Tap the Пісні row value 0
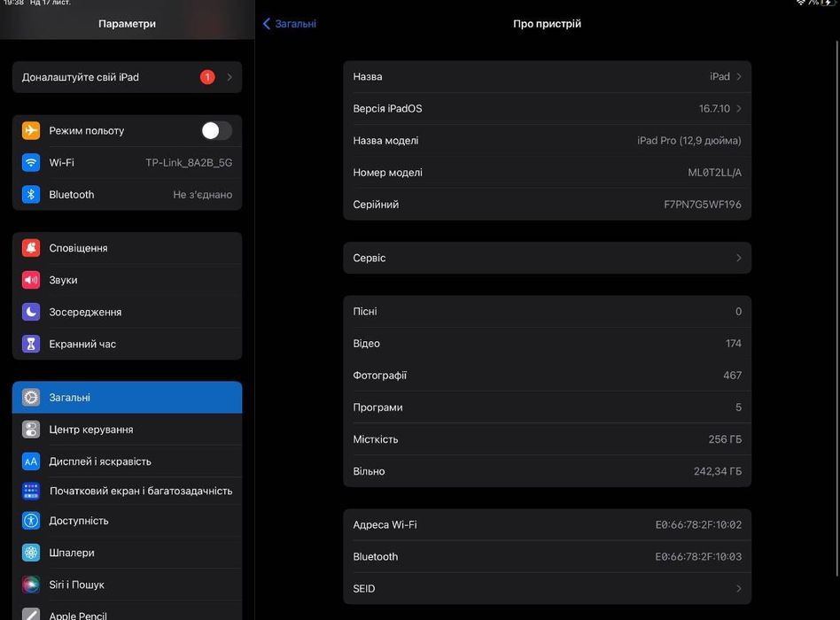 click(x=738, y=312)
